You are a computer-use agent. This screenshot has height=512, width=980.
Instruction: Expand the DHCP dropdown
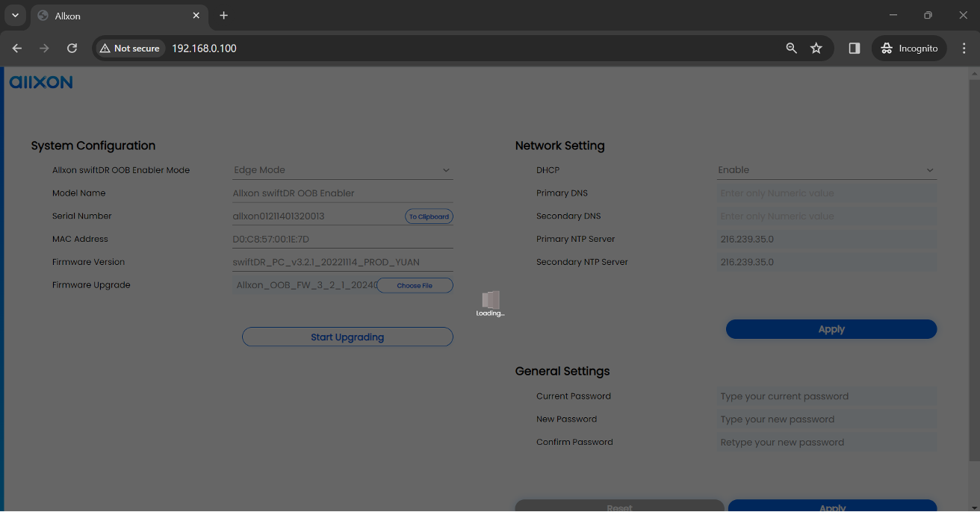point(827,170)
